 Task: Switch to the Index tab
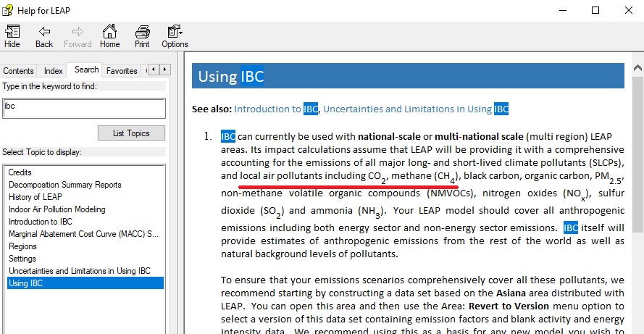click(54, 71)
